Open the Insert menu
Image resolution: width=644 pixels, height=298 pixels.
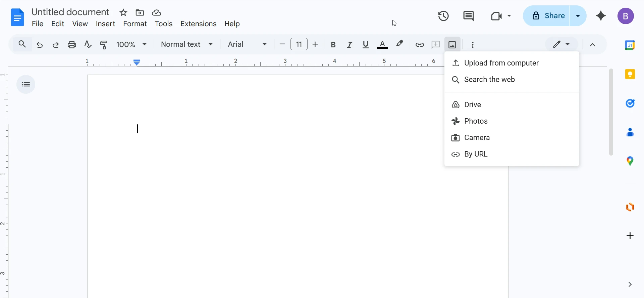click(105, 24)
